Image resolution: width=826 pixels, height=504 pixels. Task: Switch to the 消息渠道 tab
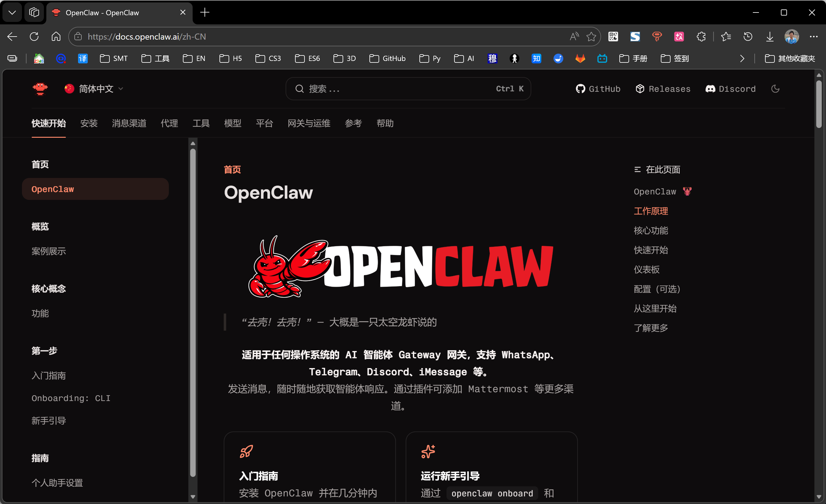point(129,123)
